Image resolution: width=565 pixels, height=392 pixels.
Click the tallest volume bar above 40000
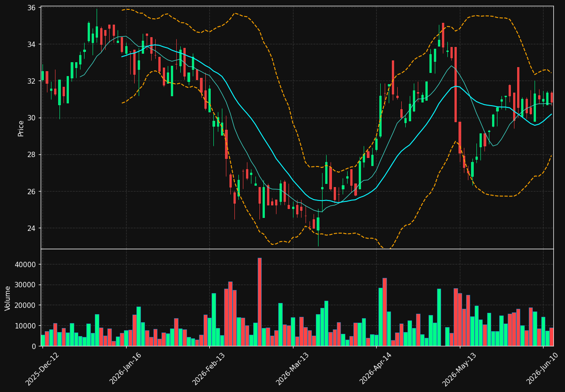coord(259,302)
